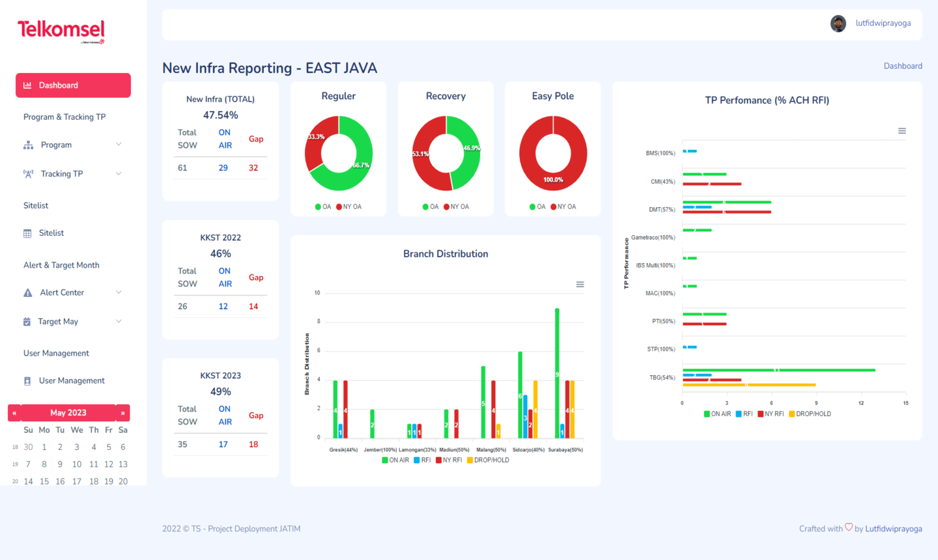Click the User Management badge icon
The height and width of the screenshot is (560, 938).
pos(27,381)
